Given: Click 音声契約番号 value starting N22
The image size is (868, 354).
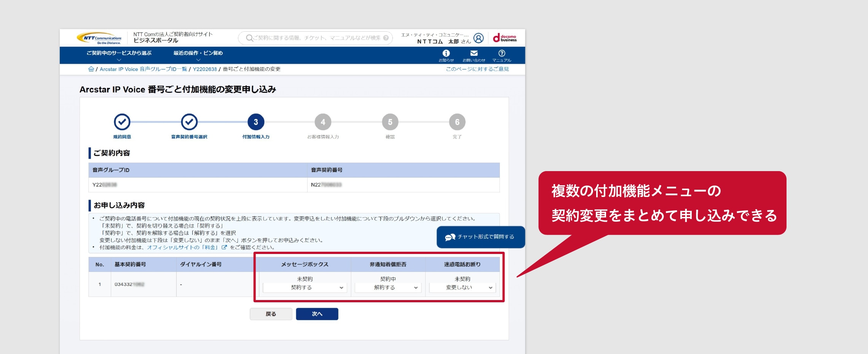Looking at the screenshot, I should pos(326,185).
